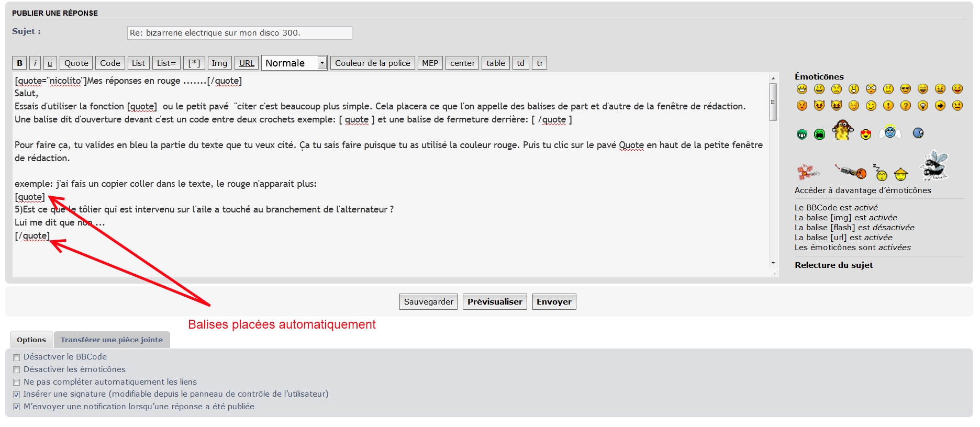Insert the exclamation mark emoticon
Viewport: 980px width, 427px height.
(888, 106)
